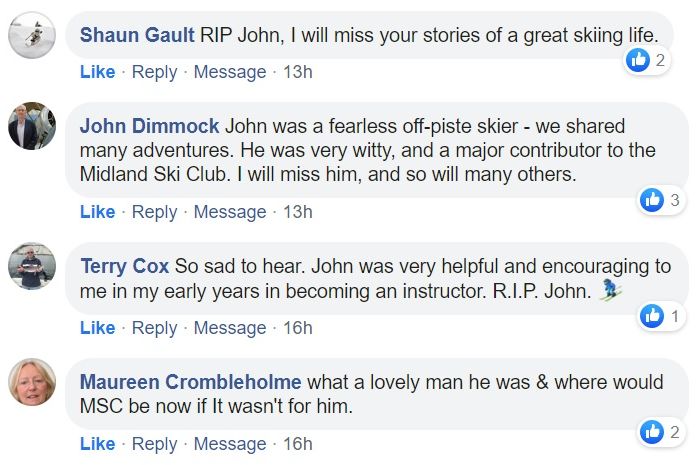The width and height of the screenshot is (696, 465).
Task: Open Maureen Crombleholme's name link
Action: pos(191,382)
